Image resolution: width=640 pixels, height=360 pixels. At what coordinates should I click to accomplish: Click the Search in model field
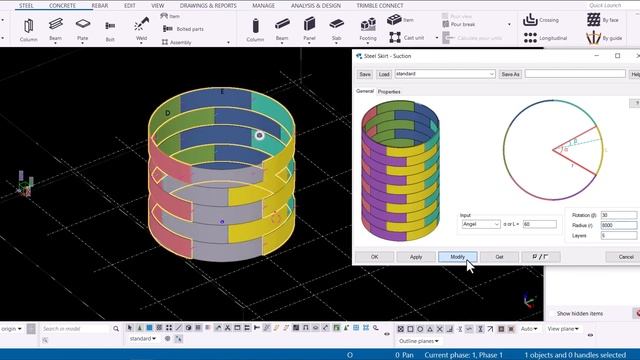pyautogui.click(x=76, y=329)
